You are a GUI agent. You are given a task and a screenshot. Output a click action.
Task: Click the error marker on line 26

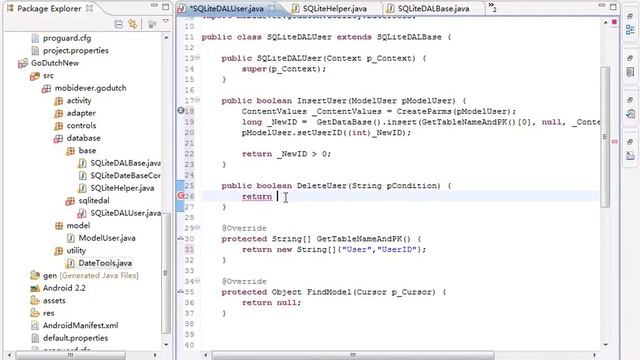pos(180,196)
